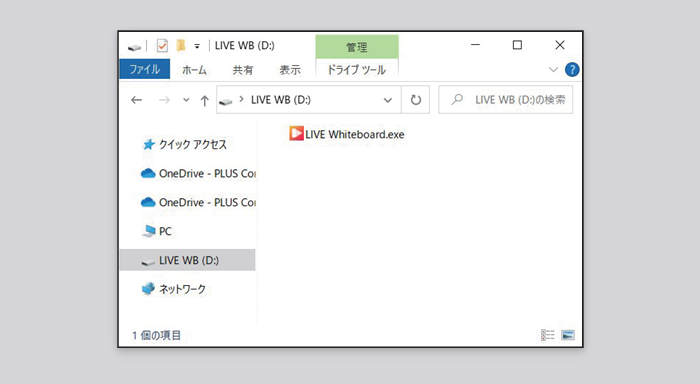Open the recent locations dropdown arrow

186,100
